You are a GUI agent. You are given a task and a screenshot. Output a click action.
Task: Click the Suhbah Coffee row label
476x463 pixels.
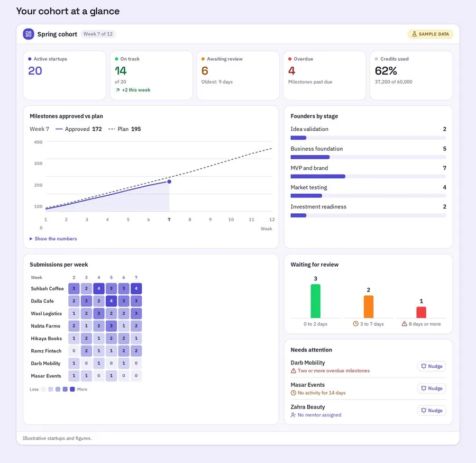pos(47,288)
